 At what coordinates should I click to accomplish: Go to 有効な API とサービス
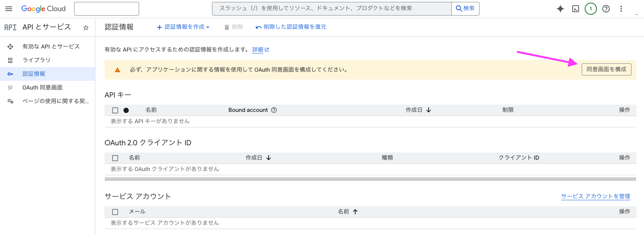point(51,46)
